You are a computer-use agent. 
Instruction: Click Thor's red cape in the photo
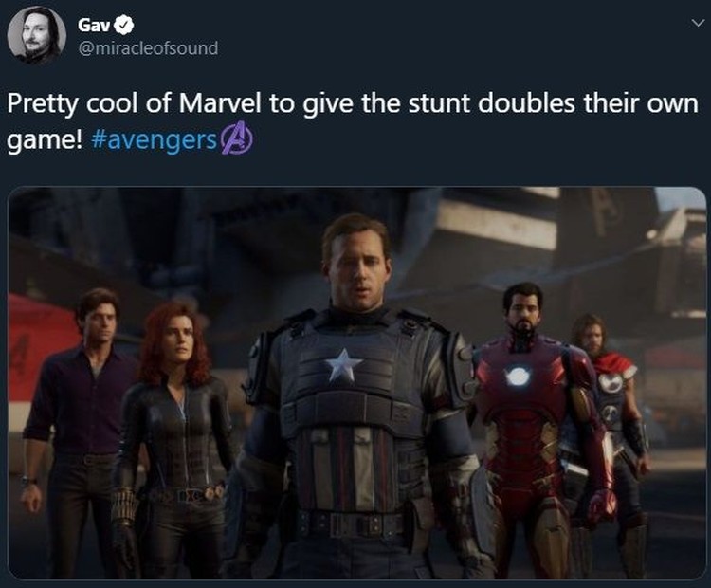(x=616, y=366)
